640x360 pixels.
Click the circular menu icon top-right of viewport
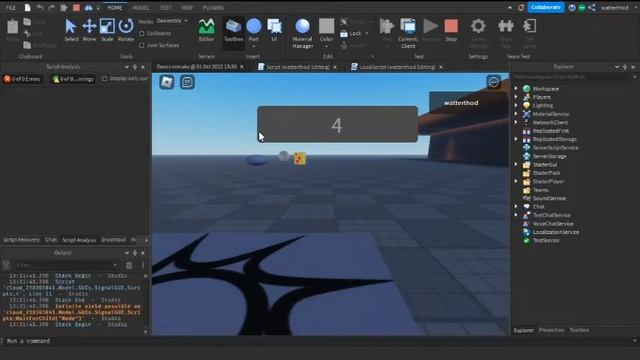(493, 82)
